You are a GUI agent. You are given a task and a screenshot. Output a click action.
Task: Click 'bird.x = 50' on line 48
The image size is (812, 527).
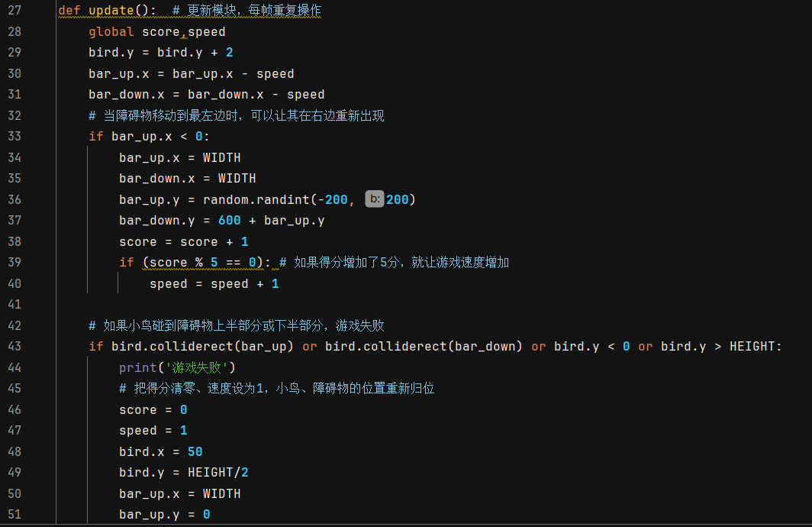[x=160, y=451]
